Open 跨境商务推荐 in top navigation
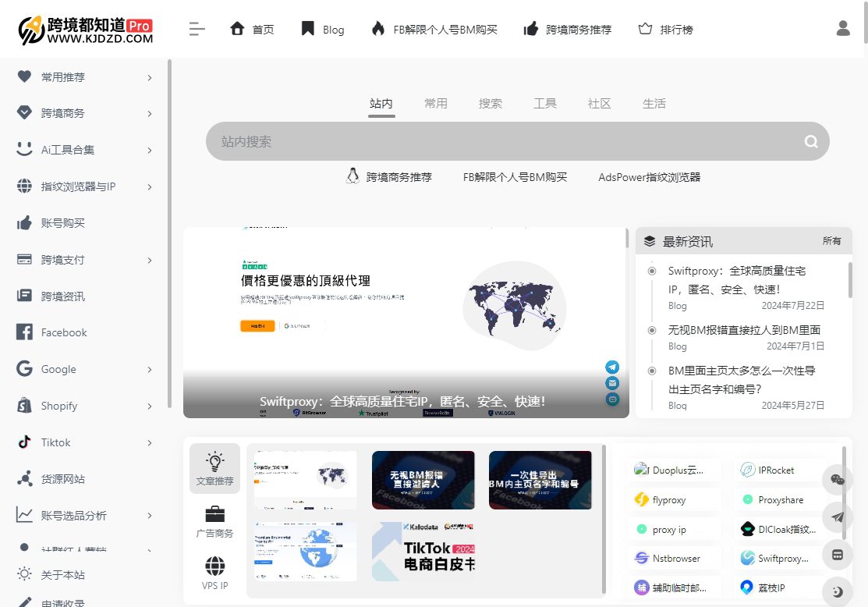The height and width of the screenshot is (607, 868). [x=568, y=30]
